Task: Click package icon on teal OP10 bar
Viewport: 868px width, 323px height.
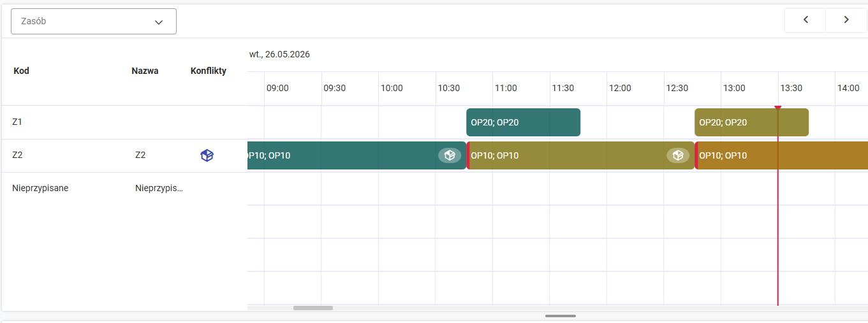Action: tap(450, 155)
